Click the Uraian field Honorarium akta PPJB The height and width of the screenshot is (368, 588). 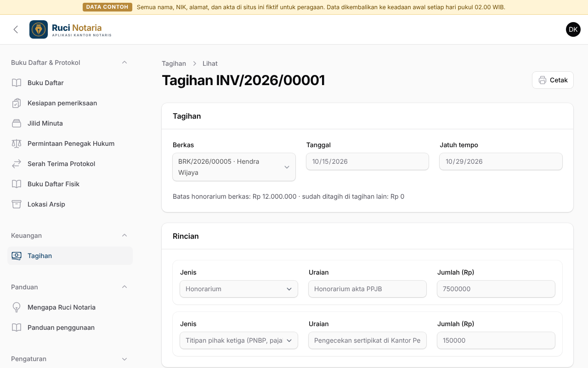tap(367, 289)
